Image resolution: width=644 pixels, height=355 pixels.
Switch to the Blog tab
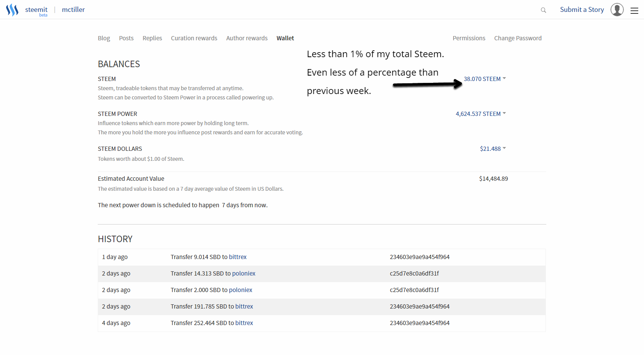[104, 38]
